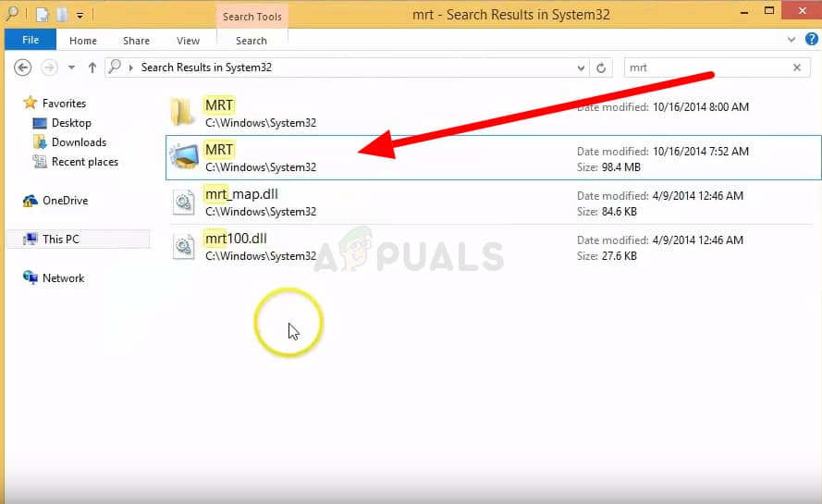
Task: Select the mrt100.dll file icon
Action: [184, 247]
